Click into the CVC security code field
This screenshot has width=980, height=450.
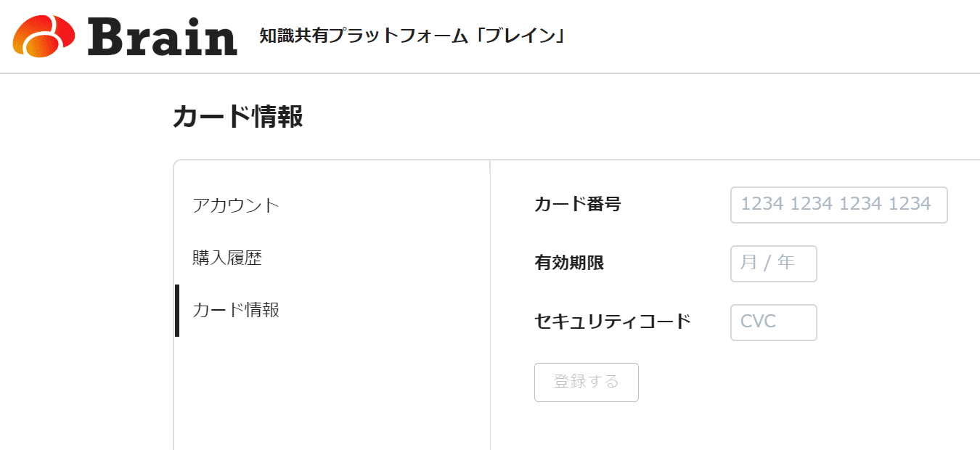[x=773, y=322]
